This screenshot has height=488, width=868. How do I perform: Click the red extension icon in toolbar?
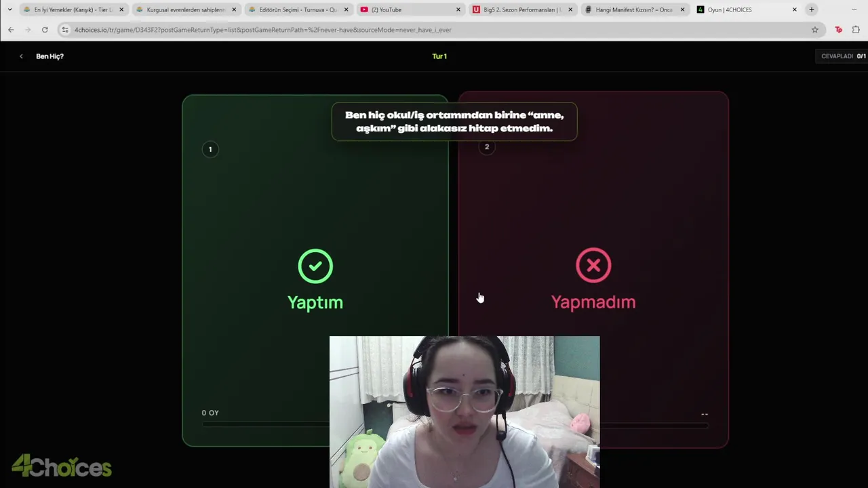(839, 30)
